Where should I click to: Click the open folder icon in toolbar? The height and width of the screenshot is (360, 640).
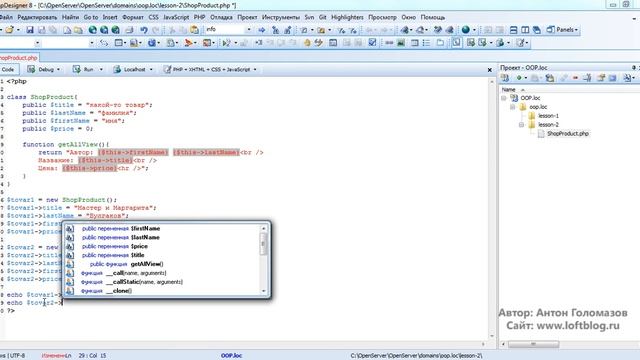[x=9, y=30]
